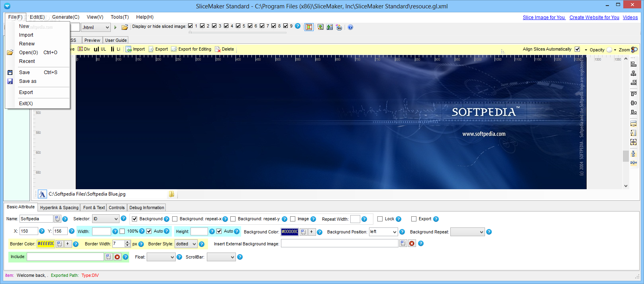Click the Debug Information tab
This screenshot has width=644, height=284.
coord(147,208)
